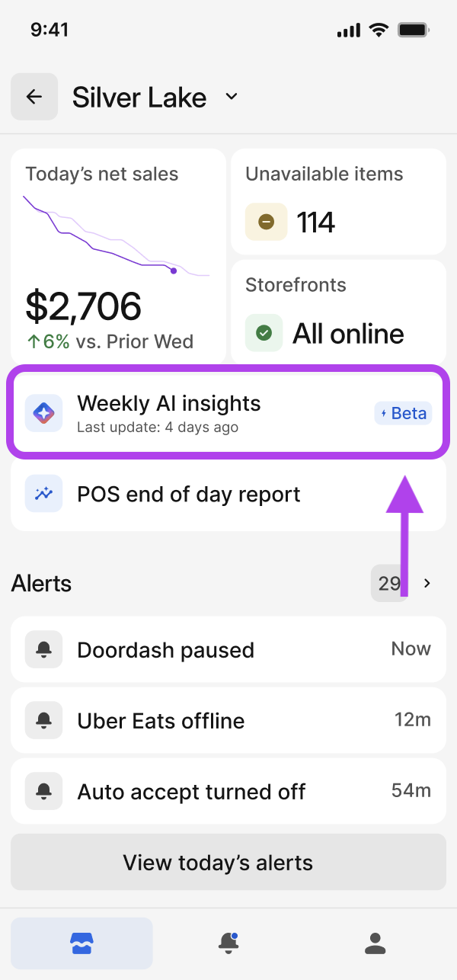Screen dimensions: 457x980
Task: Click the POS report chart icon
Action: pos(43,494)
